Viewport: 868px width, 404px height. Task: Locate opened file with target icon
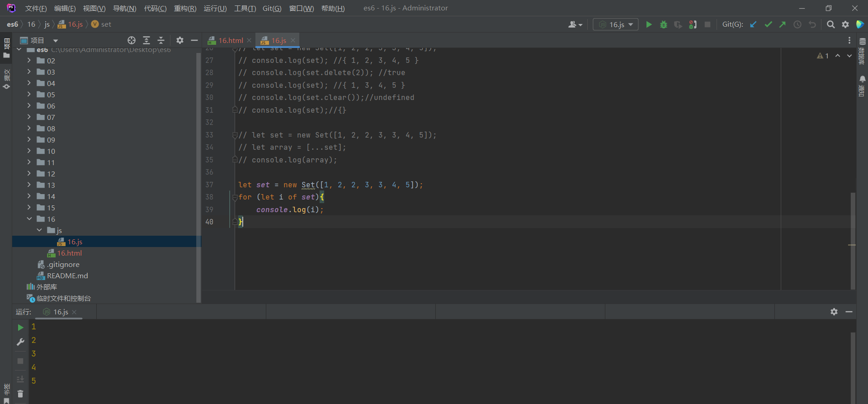point(132,40)
